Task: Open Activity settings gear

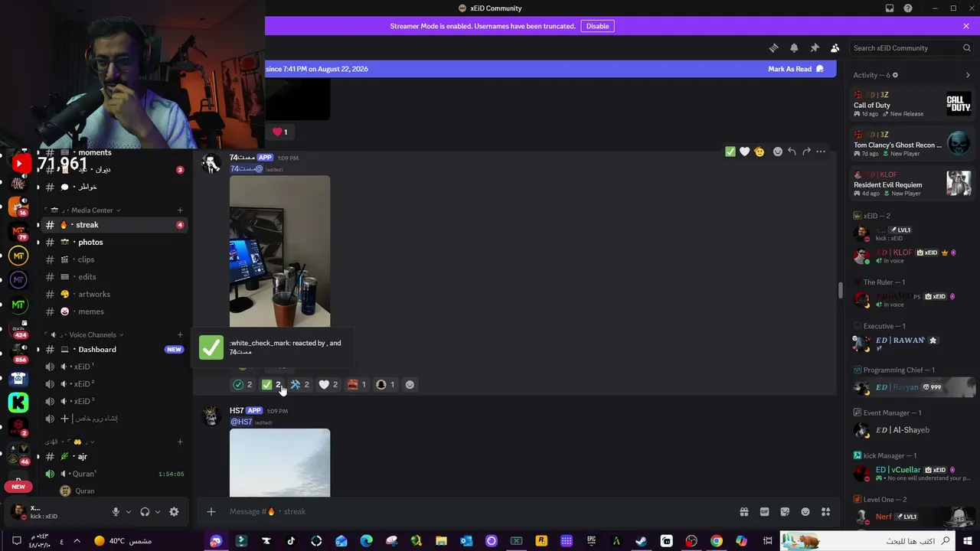Action: pos(895,75)
